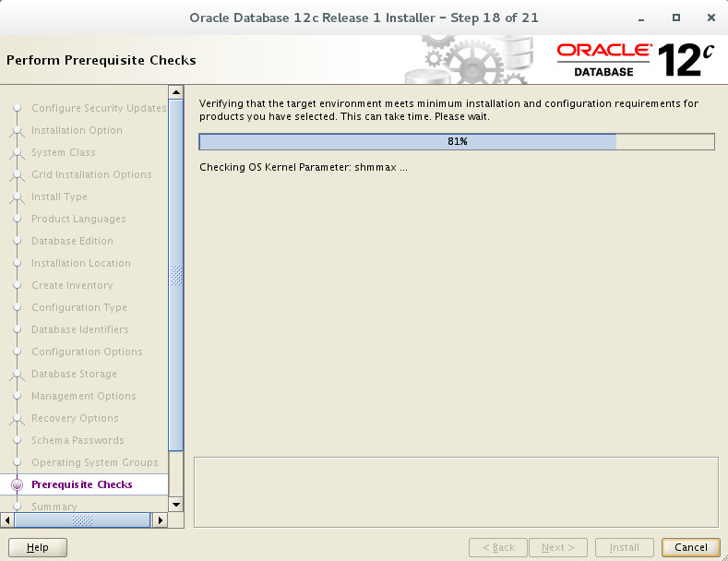This screenshot has height=561, width=728.
Task: Click the disabled Back button
Action: (498, 547)
